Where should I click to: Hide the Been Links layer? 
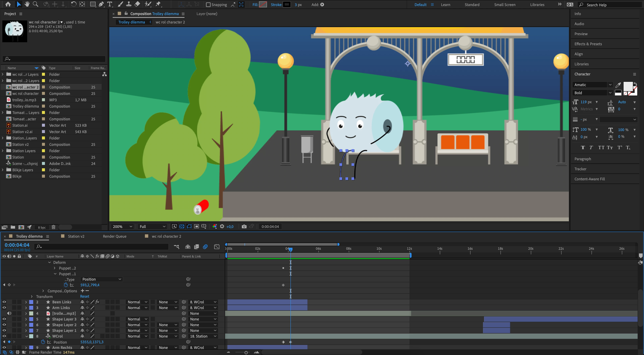click(4, 302)
